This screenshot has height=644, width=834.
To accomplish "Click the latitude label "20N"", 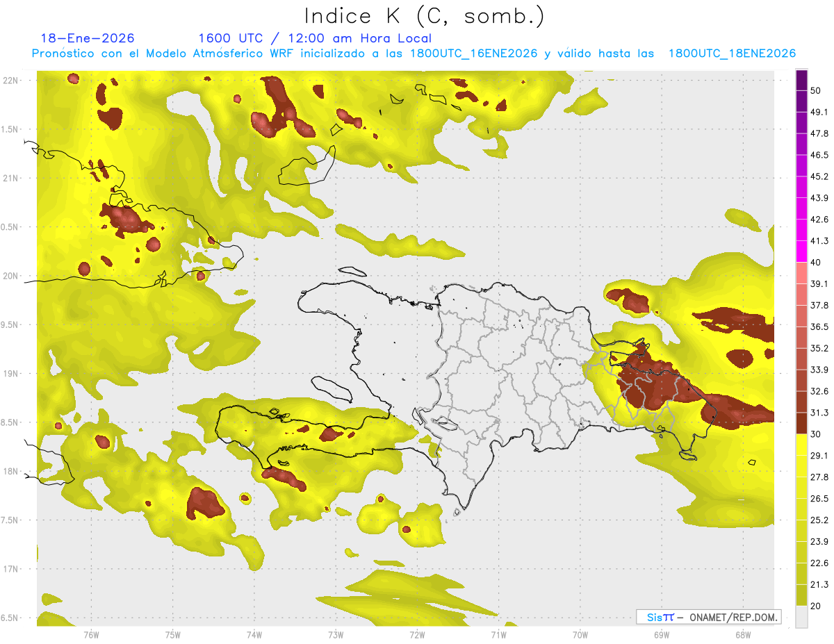I will (11, 276).
